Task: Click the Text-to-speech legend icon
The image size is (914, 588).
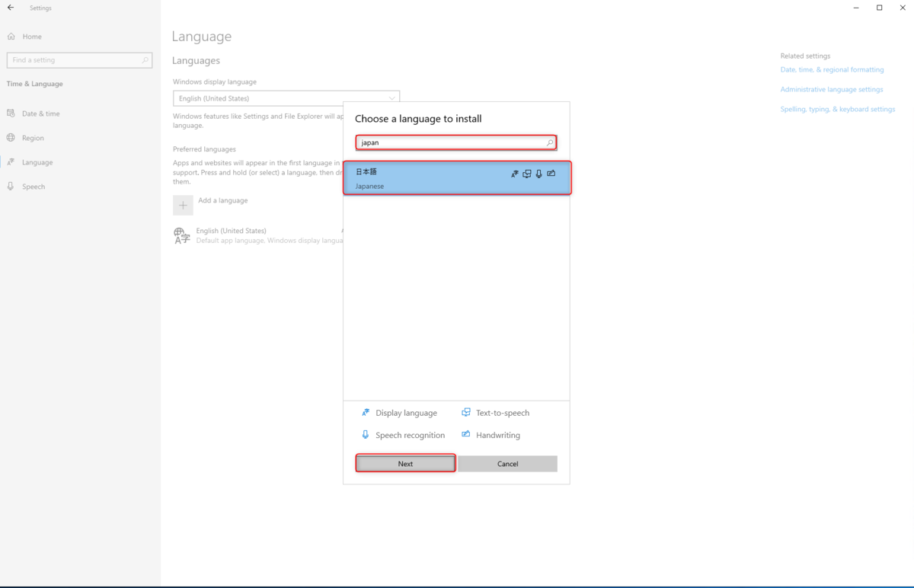Action: tap(466, 413)
